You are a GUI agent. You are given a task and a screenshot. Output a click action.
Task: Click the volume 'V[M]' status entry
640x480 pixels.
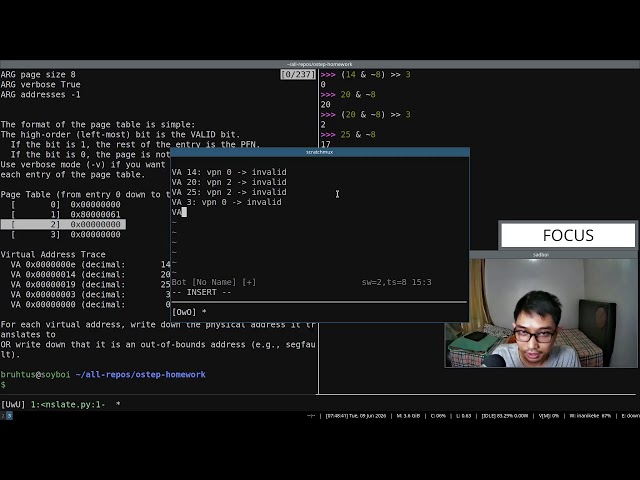(x=549, y=416)
